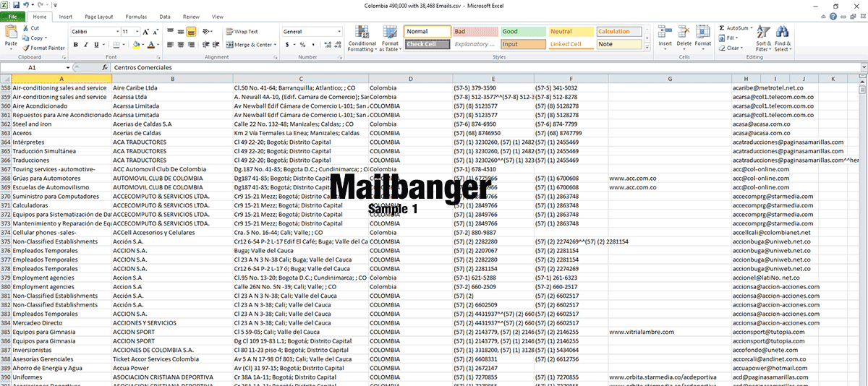Toggle Bold formatting
This screenshot has width=868, height=386.
pyautogui.click(x=76, y=45)
